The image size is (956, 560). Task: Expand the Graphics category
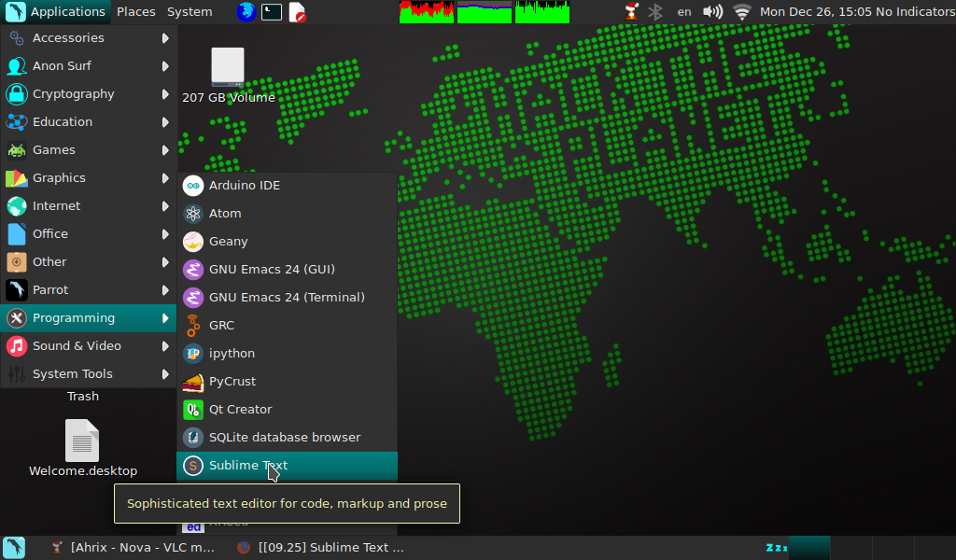click(x=89, y=178)
